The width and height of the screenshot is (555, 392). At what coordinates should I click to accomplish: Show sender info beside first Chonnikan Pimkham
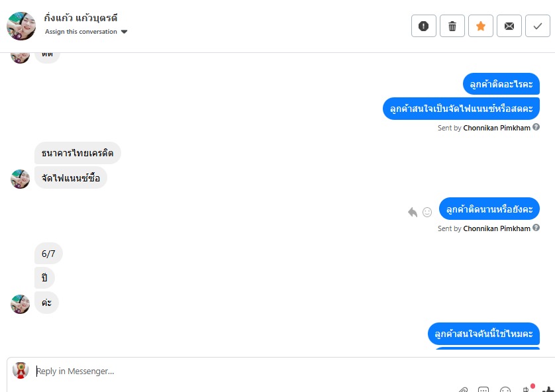click(536, 127)
